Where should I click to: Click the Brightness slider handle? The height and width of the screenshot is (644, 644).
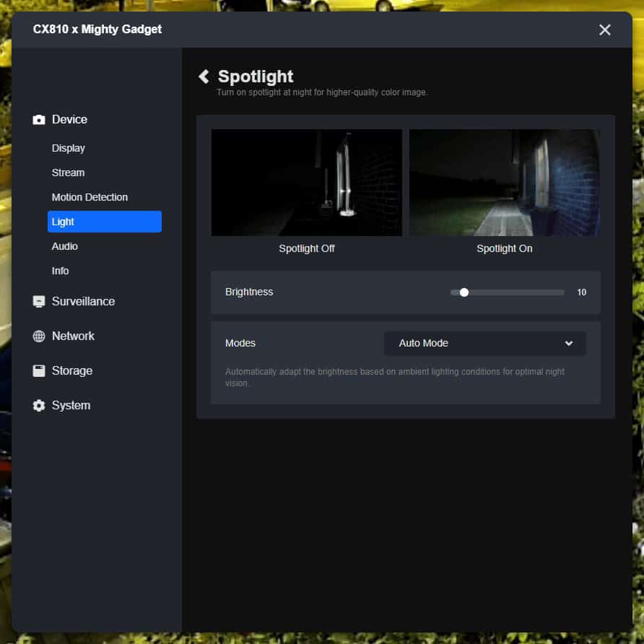point(464,292)
